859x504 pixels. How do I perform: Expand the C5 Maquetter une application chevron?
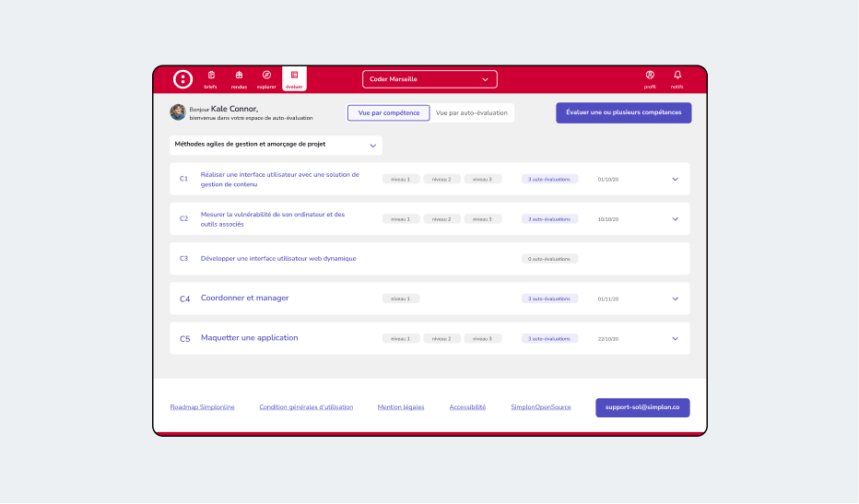[675, 338]
